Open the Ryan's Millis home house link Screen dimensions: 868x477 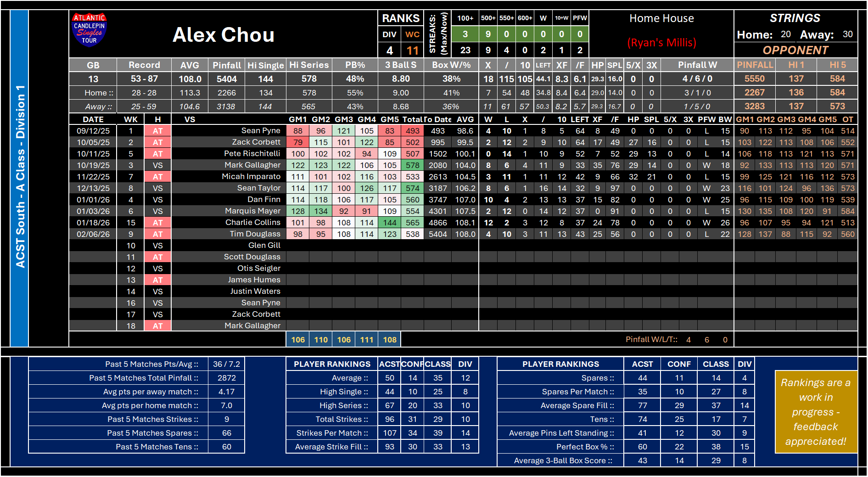click(661, 43)
